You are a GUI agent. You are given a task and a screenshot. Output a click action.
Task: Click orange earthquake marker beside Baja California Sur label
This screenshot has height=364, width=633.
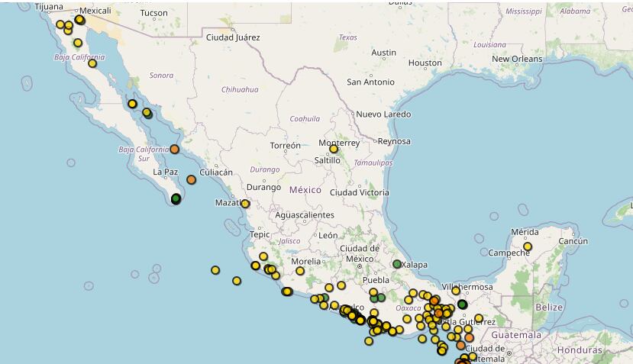click(x=174, y=150)
